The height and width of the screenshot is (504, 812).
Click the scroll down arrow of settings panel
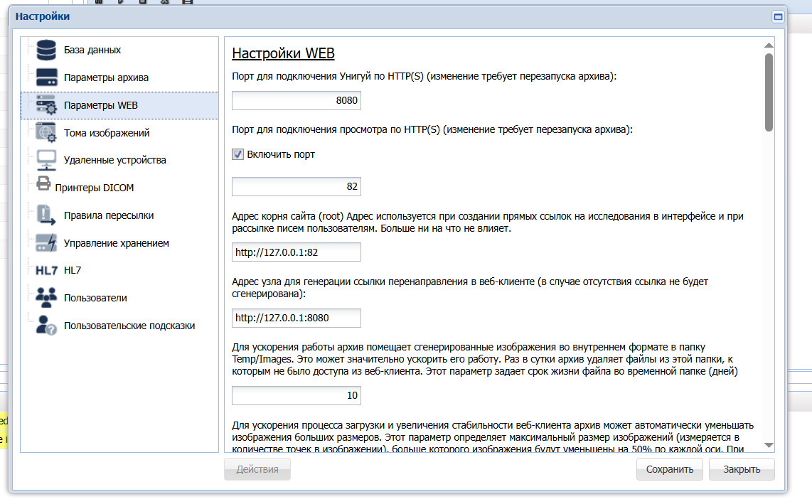(x=769, y=446)
